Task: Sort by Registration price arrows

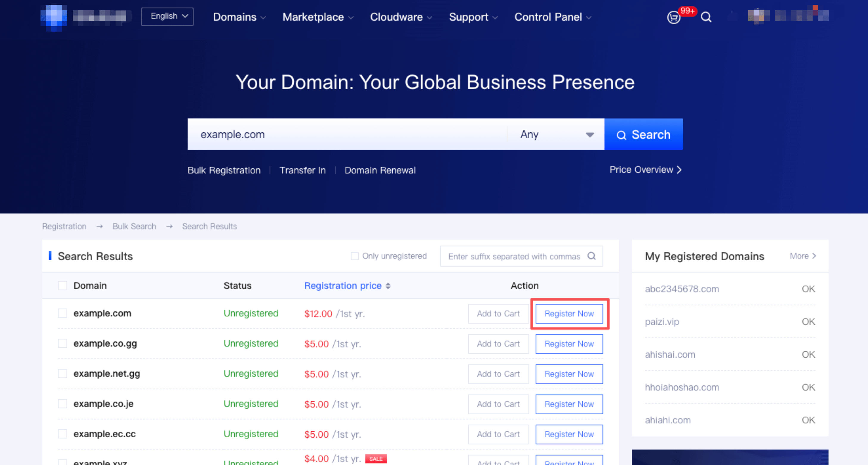Action: [x=388, y=286]
